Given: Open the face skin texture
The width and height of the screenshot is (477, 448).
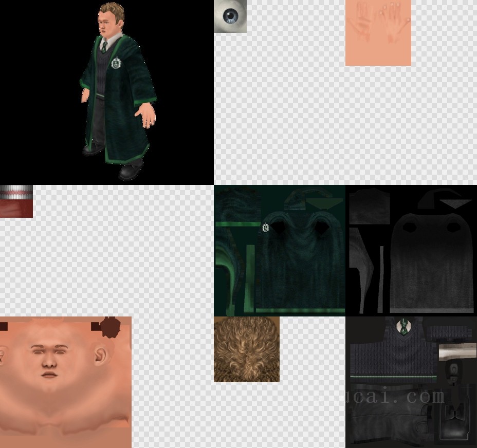Looking at the screenshot, I should pyautogui.click(x=66, y=382).
